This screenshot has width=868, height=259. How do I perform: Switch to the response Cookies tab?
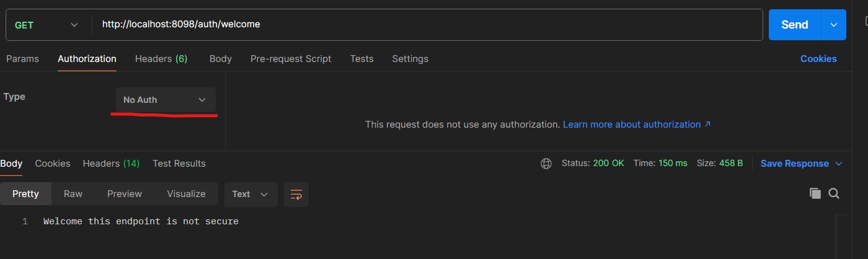point(53,164)
